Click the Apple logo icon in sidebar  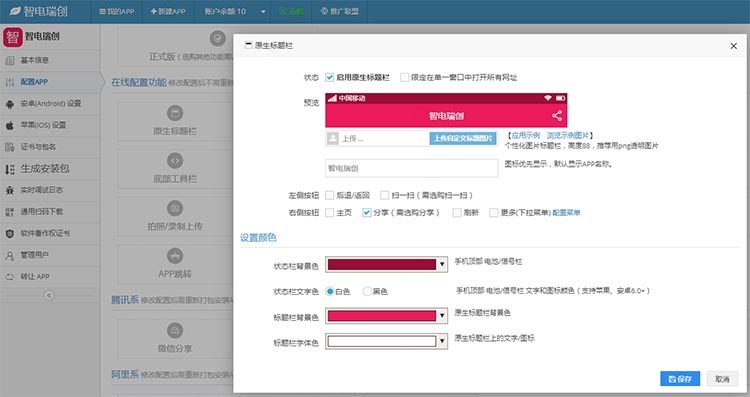pos(10,125)
